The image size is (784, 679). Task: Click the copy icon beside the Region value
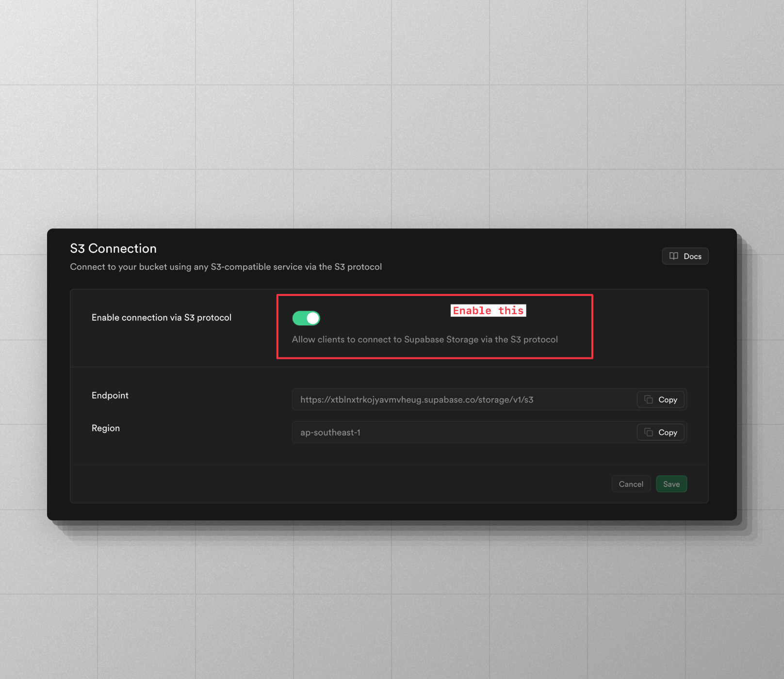point(649,432)
